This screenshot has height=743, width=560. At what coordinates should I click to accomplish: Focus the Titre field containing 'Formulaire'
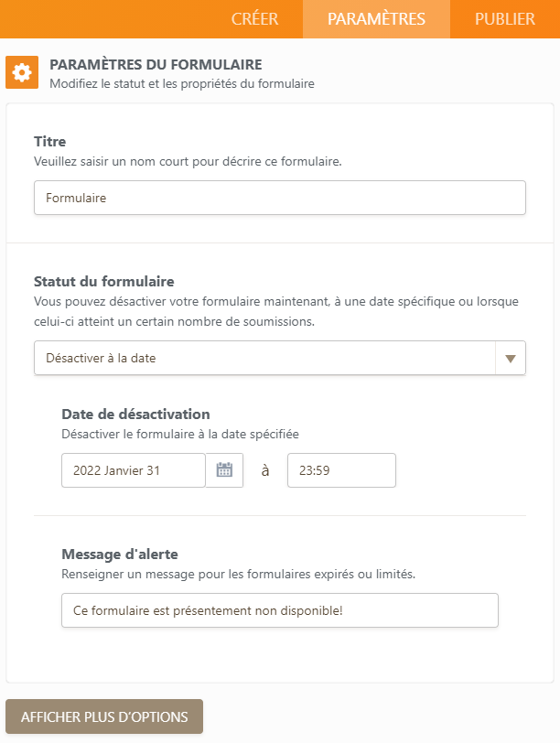(x=279, y=198)
